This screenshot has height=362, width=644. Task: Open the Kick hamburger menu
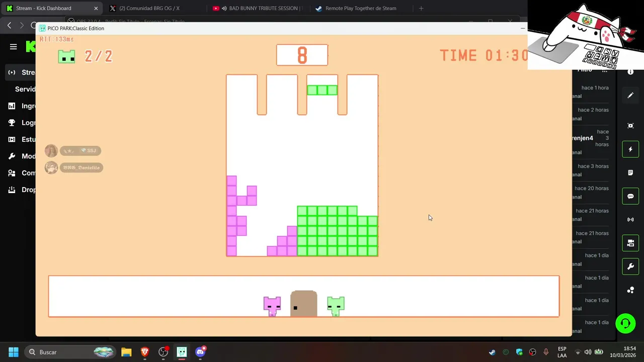pos(14,47)
